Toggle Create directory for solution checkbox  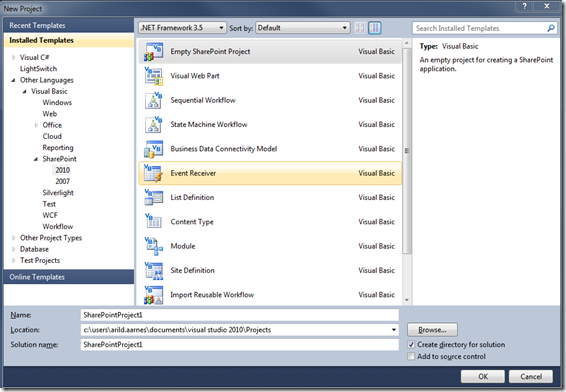point(411,344)
